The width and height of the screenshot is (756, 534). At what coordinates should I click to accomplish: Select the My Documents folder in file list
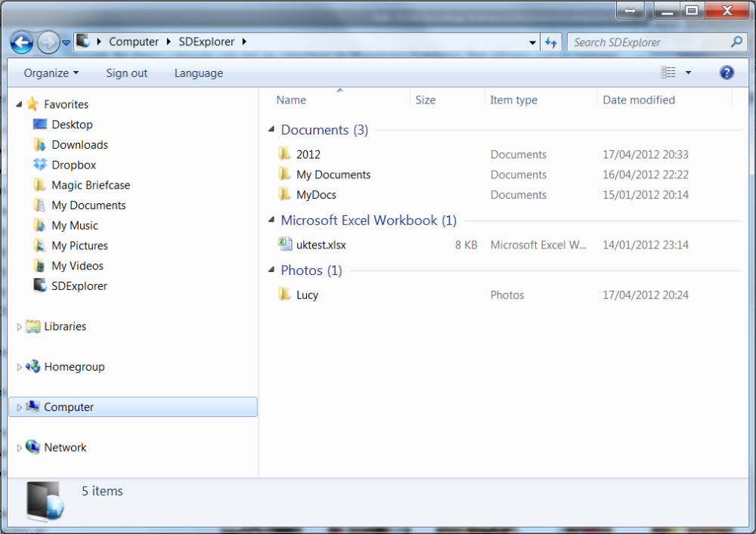click(x=333, y=174)
